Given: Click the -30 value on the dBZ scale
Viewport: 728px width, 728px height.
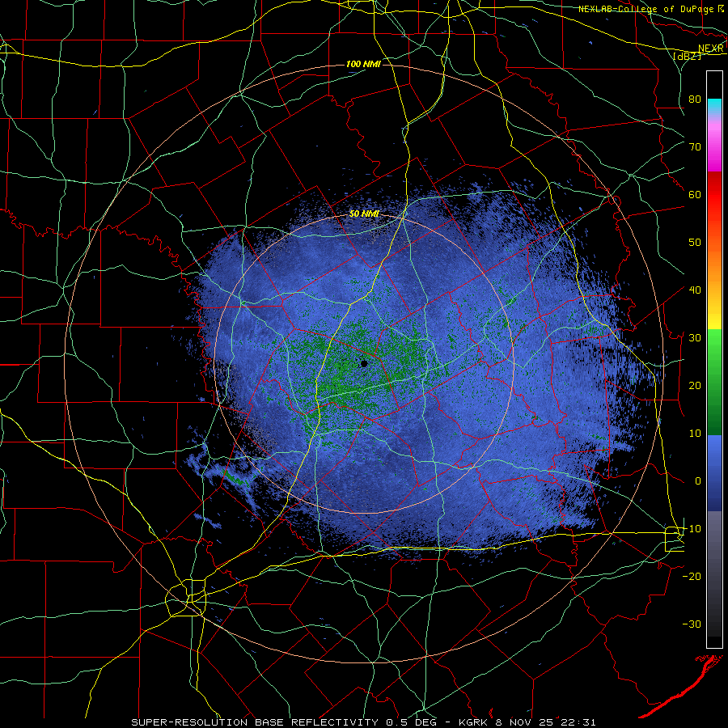Looking at the screenshot, I should [692, 624].
